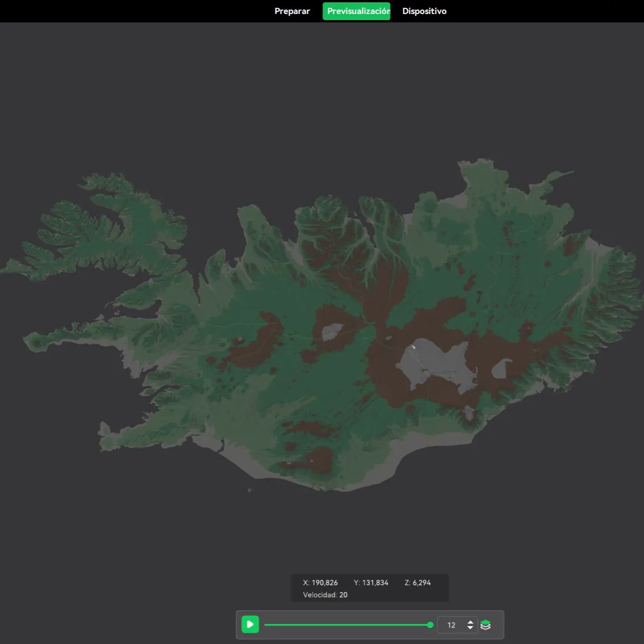Toggle the layers view icon

point(485,625)
